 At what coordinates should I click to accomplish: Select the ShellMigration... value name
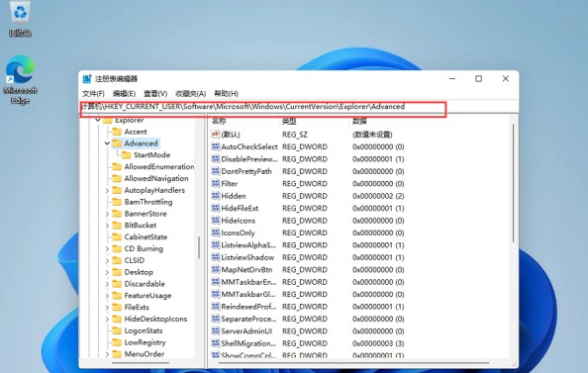[x=248, y=343]
